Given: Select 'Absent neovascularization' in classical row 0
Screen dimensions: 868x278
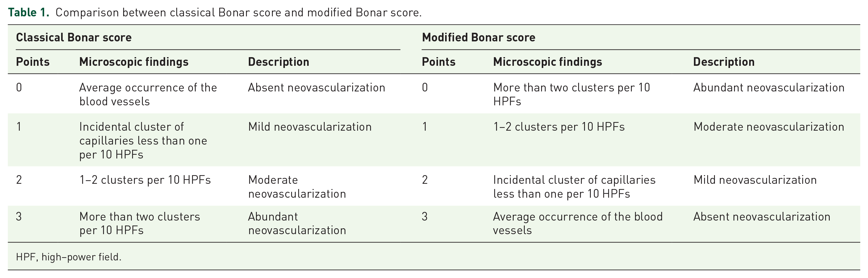Looking at the screenshot, I should pyautogui.click(x=316, y=88).
